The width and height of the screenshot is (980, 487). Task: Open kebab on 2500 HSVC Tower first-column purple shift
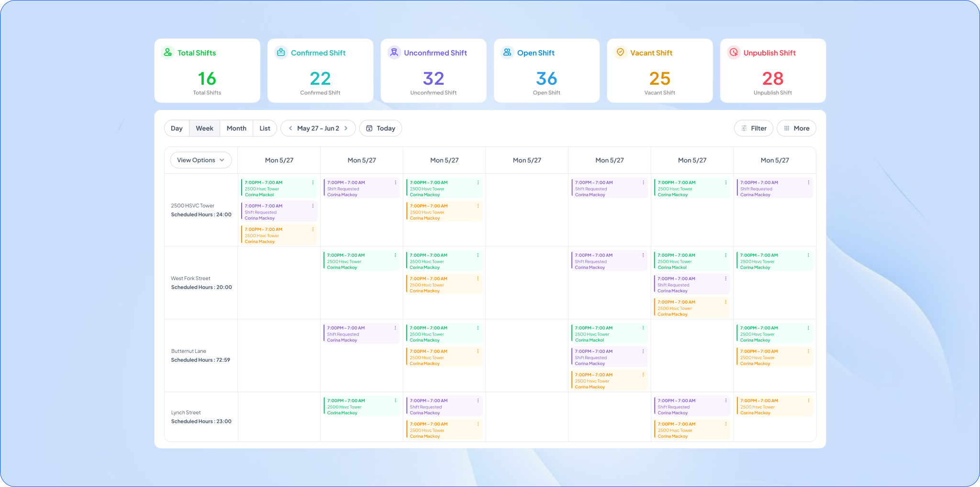313,206
